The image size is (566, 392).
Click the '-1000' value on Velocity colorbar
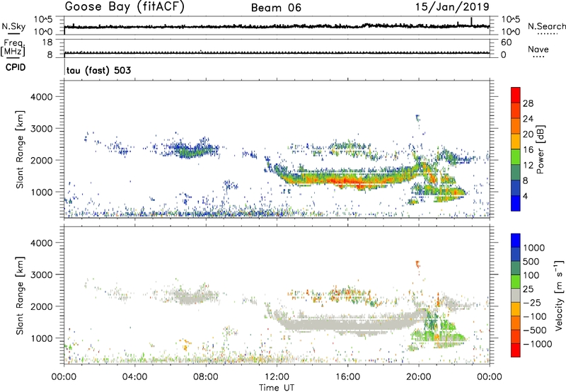tap(537, 344)
